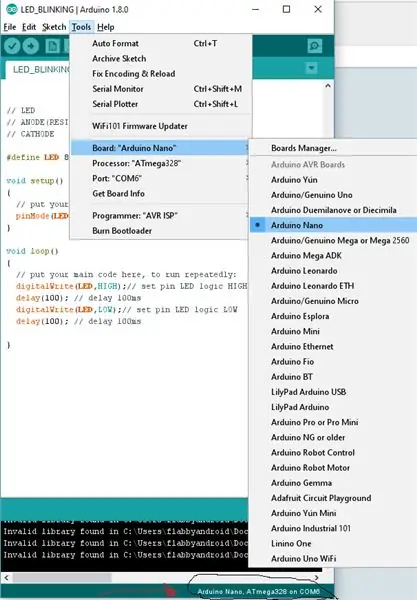The height and width of the screenshot is (600, 417).
Task: Choose Arduino Esplora board
Action: pos(333,316)
